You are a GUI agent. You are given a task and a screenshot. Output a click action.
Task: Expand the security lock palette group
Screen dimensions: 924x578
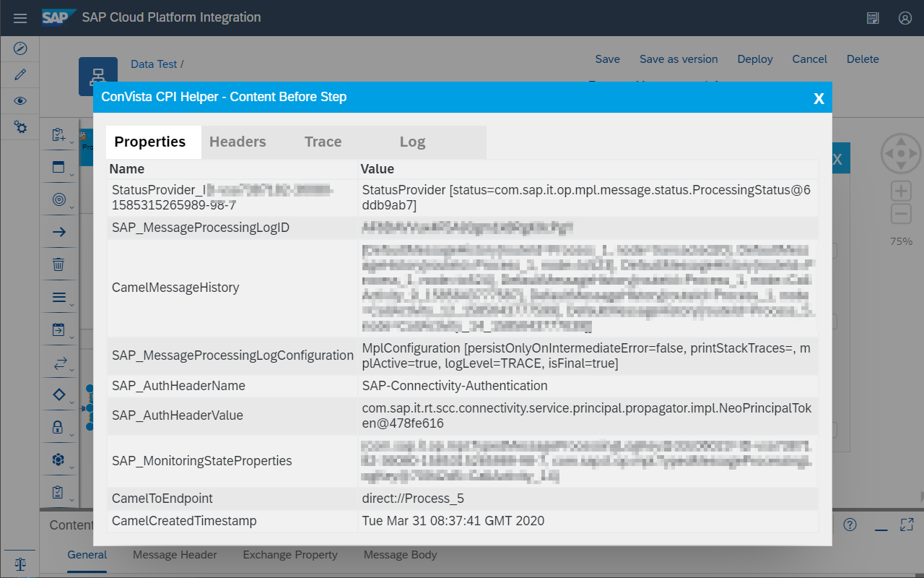coord(59,427)
